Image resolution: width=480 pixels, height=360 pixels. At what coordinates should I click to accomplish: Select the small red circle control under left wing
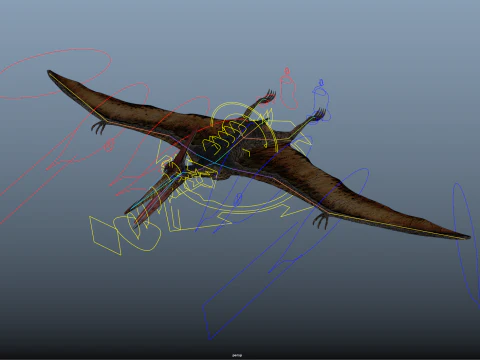(x=109, y=145)
